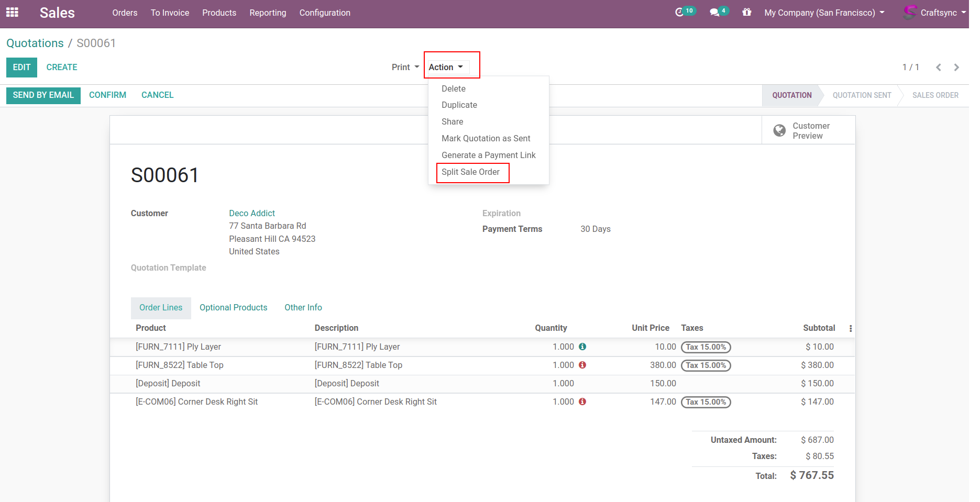Open column options kebab menu in table header
Viewport: 980px width, 502px height.
click(x=850, y=328)
